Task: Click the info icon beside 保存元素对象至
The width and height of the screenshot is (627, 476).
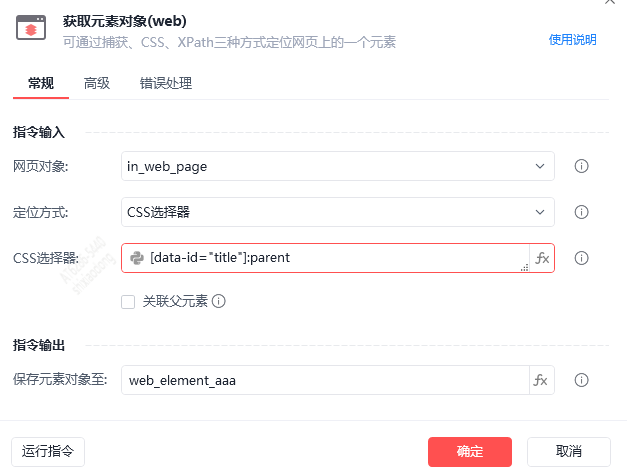Action: tap(581, 380)
